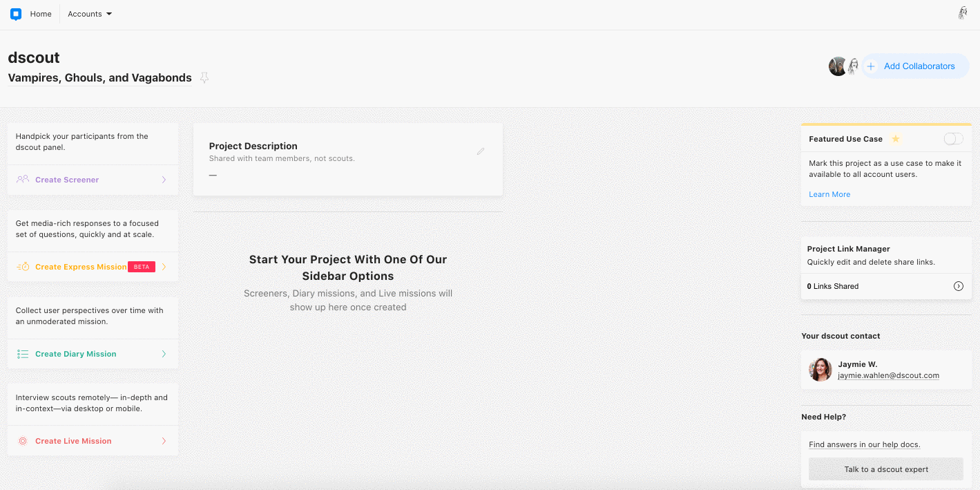Screen dimensions: 980x490
Task: Click the chevron in Express Mission row
Action: (164, 267)
